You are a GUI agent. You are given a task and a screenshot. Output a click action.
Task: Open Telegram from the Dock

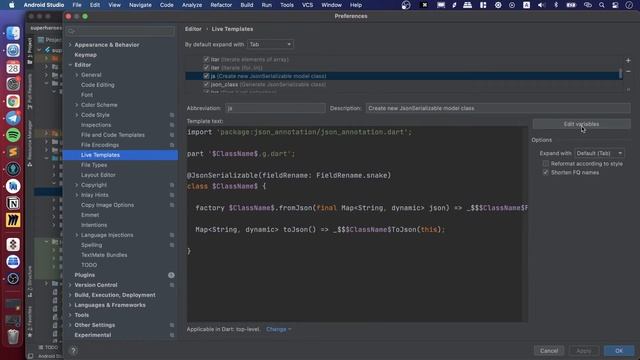pyautogui.click(x=13, y=118)
